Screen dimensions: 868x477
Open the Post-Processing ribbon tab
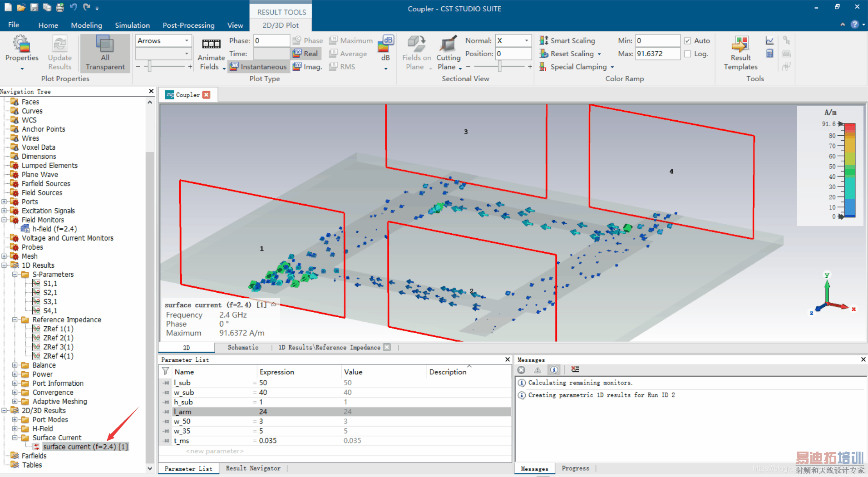[x=188, y=25]
